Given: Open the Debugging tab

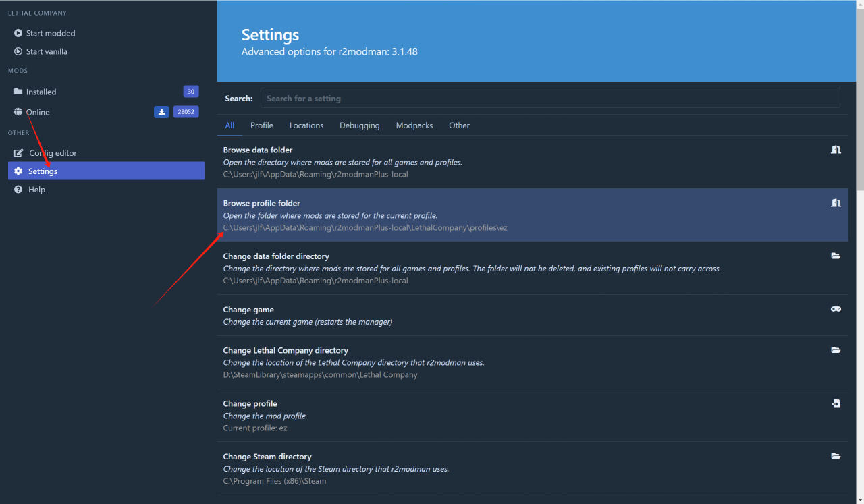Looking at the screenshot, I should (x=360, y=125).
